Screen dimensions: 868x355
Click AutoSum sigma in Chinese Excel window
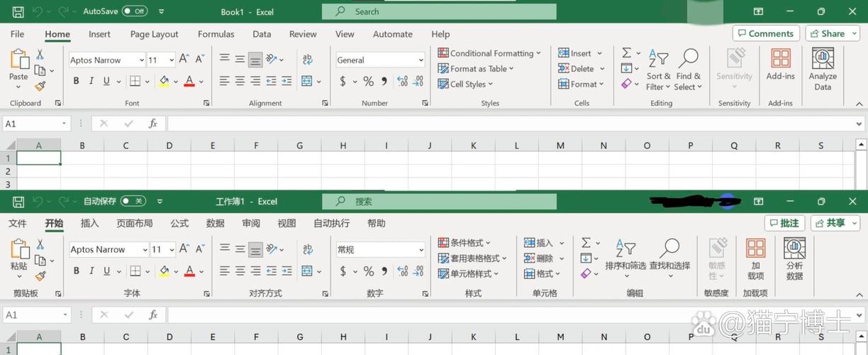pos(586,243)
